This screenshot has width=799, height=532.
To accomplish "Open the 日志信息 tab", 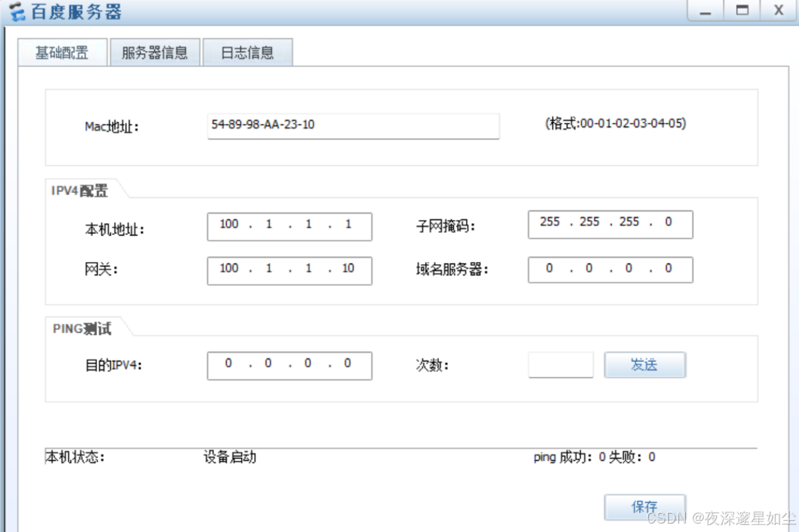I will pos(247,52).
